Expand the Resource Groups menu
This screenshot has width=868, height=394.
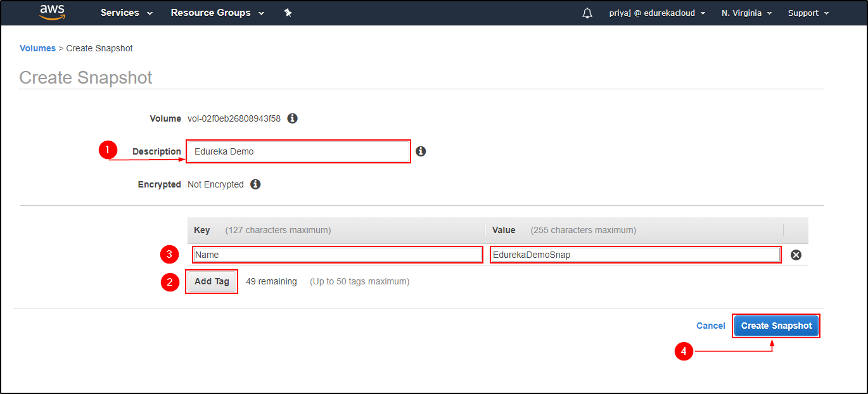(x=217, y=13)
